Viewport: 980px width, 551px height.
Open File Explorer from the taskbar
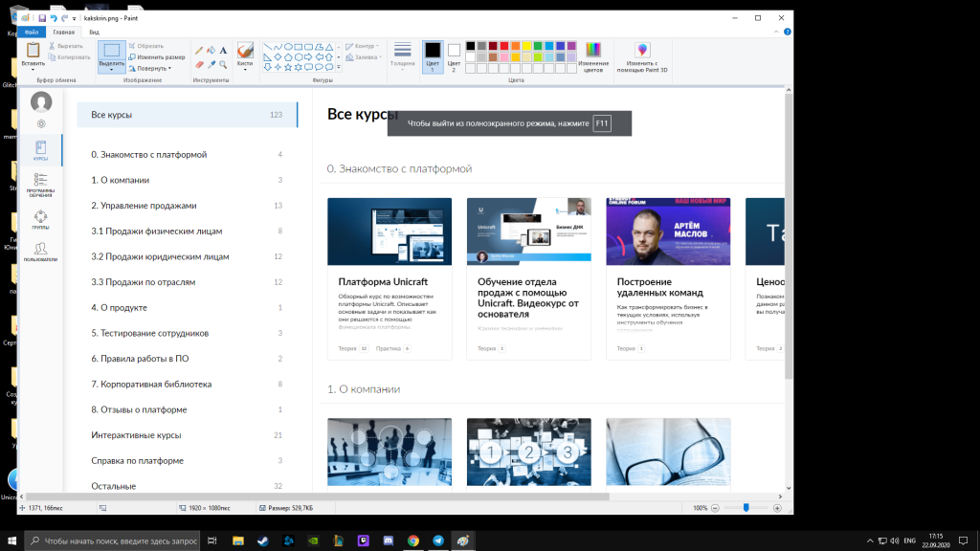(238, 541)
